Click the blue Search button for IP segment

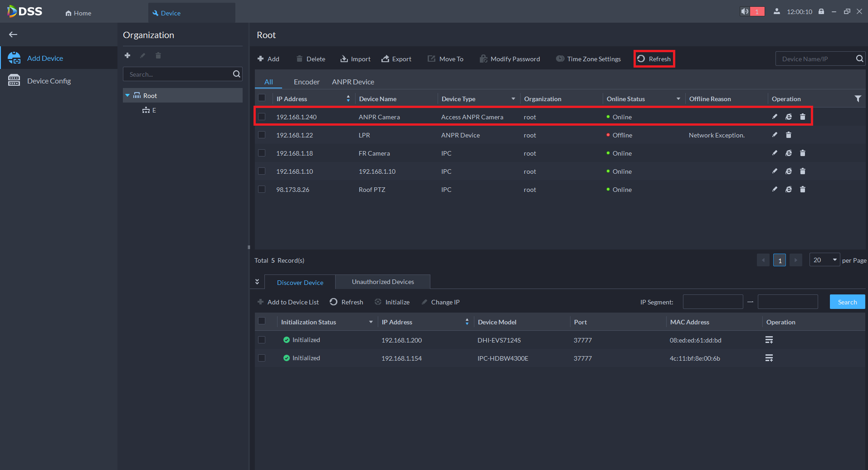click(847, 302)
